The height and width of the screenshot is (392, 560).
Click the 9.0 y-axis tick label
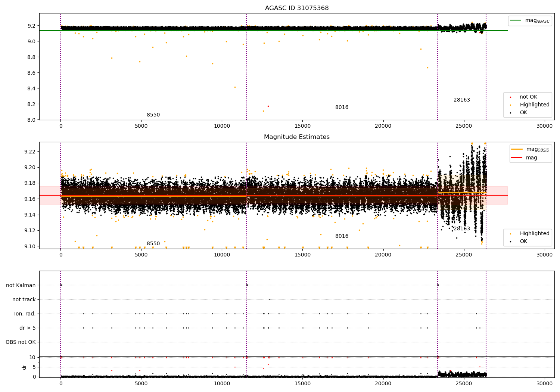(31, 41)
